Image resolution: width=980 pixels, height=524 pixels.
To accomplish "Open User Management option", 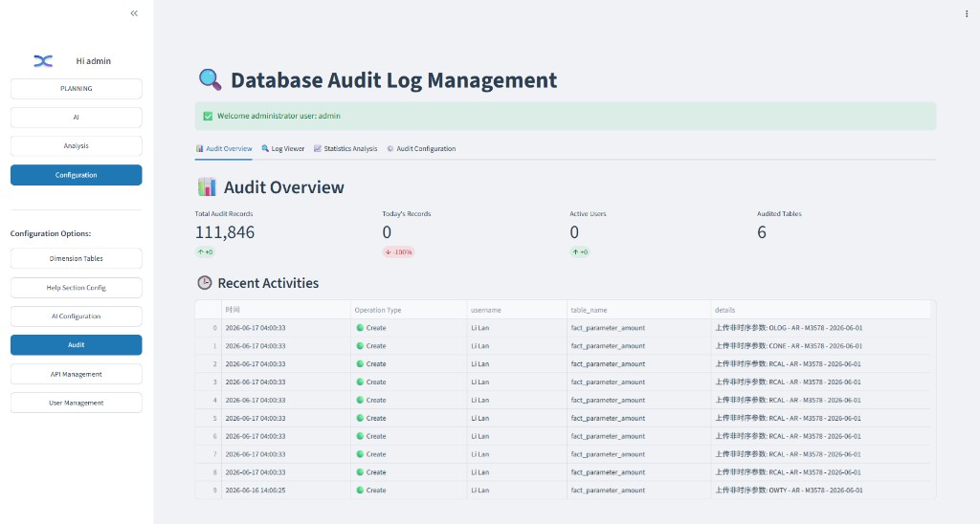I will coord(77,403).
